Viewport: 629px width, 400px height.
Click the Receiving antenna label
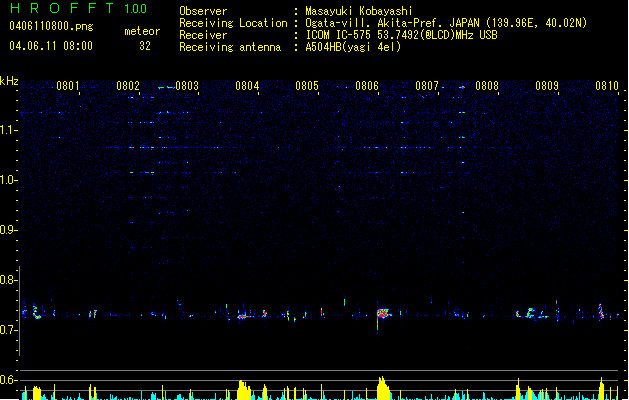[x=230, y=47]
